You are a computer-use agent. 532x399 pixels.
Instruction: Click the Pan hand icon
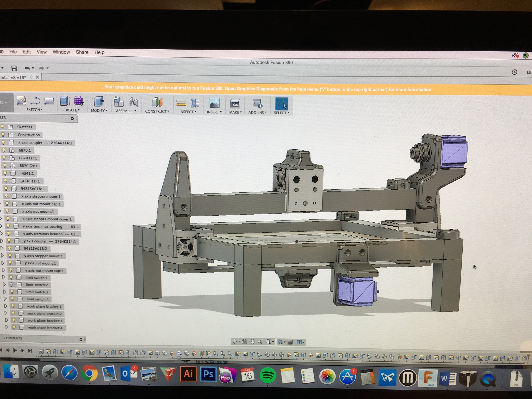[x=252, y=342]
